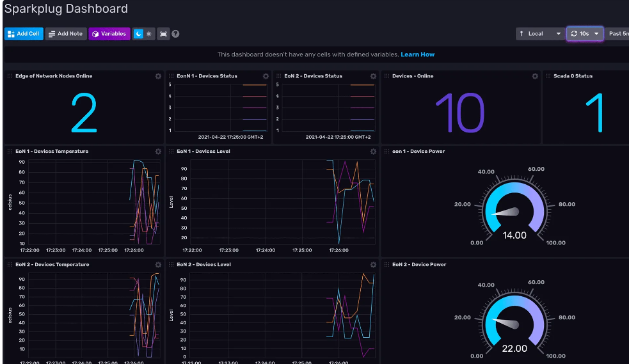Click the EoN 1 - Devices Level cell title
Viewport: 629px width, 364px height.
(203, 151)
